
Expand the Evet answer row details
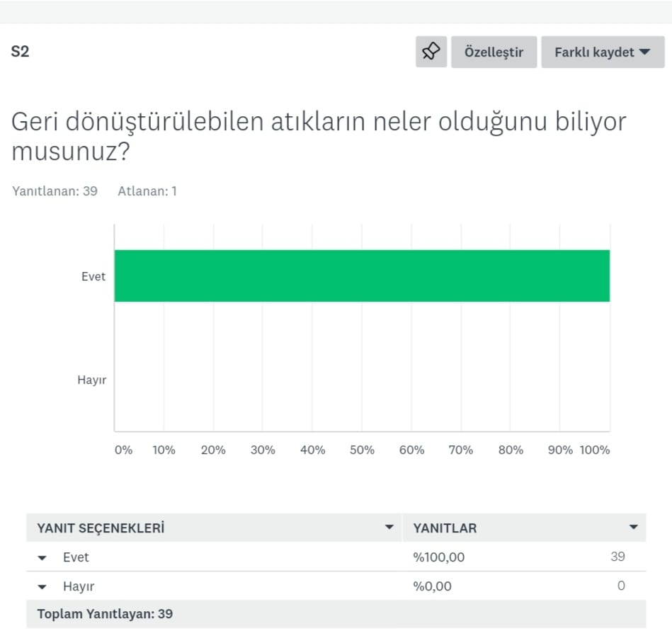pyautogui.click(x=42, y=557)
